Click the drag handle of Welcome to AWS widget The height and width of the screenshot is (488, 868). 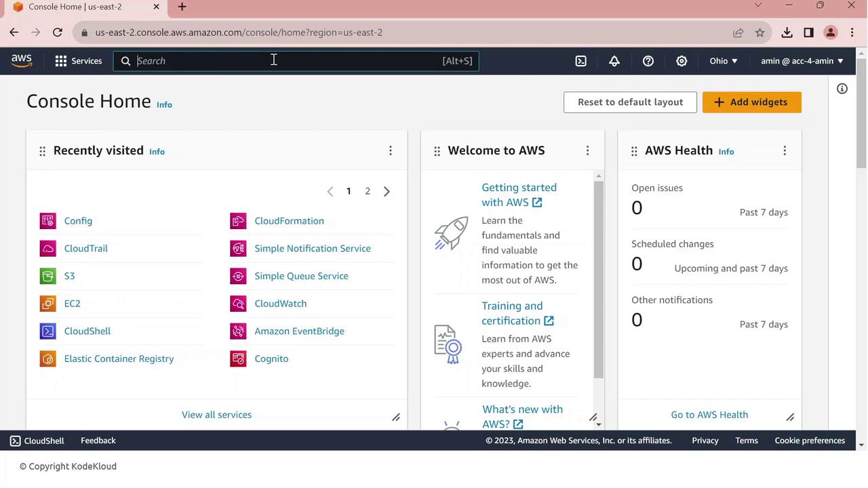coord(437,151)
